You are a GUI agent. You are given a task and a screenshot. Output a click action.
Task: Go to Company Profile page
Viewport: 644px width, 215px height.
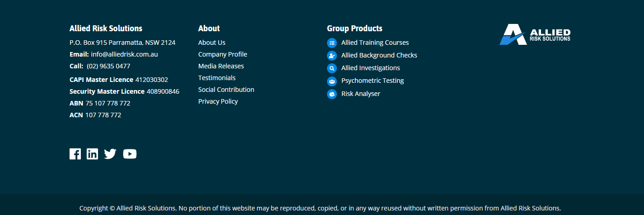point(223,54)
